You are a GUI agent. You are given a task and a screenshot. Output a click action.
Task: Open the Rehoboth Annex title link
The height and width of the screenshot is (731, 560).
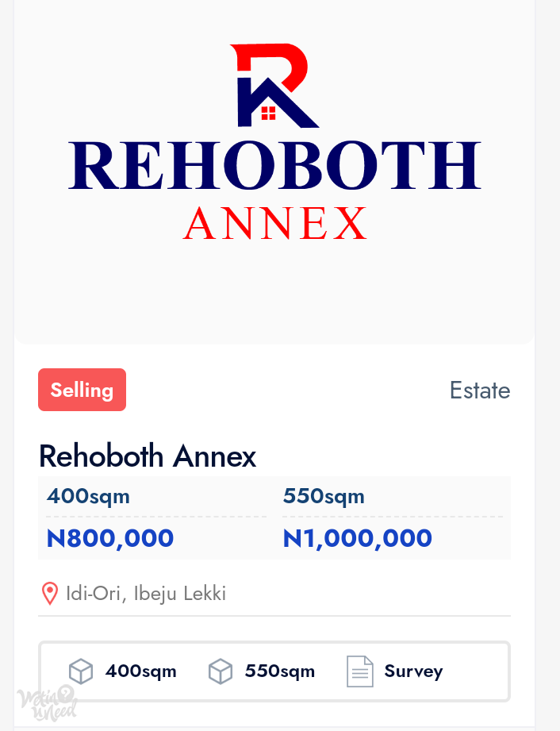coord(148,456)
